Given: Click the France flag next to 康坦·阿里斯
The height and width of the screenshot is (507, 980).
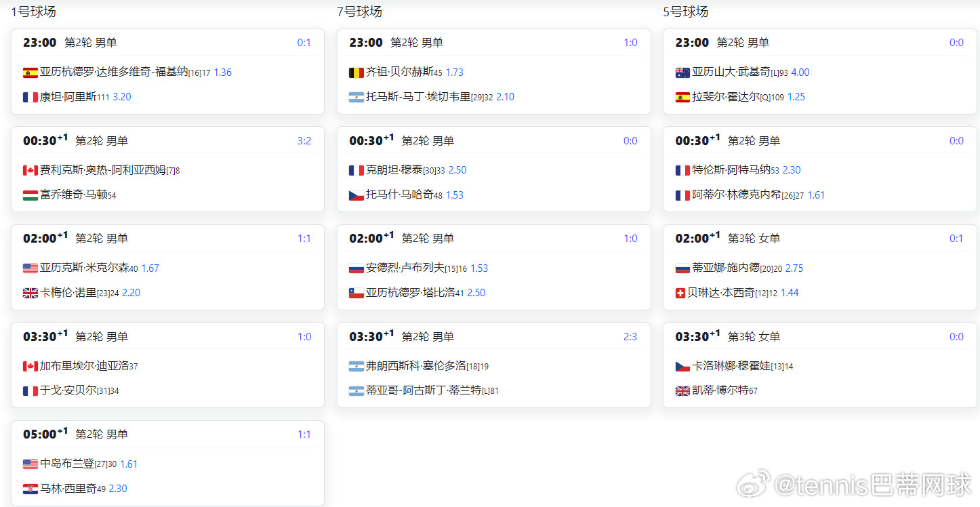Looking at the screenshot, I should coord(30,97).
